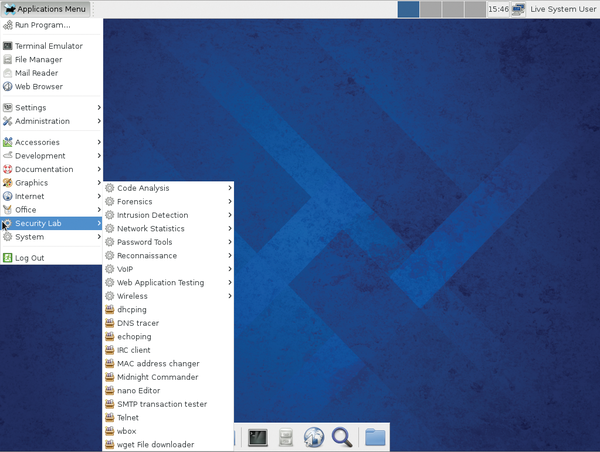Open the Settings menu entry
This screenshot has height=452, width=600.
click(x=30, y=108)
